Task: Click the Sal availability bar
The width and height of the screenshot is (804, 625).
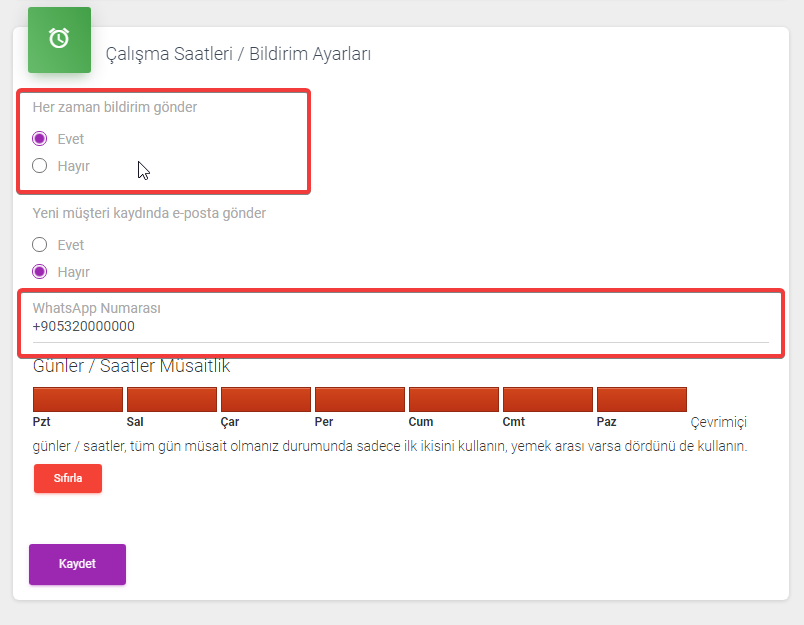Action: click(x=172, y=399)
